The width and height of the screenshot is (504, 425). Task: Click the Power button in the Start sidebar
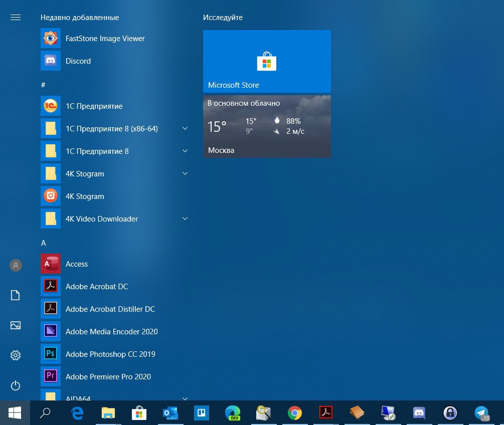point(16,385)
